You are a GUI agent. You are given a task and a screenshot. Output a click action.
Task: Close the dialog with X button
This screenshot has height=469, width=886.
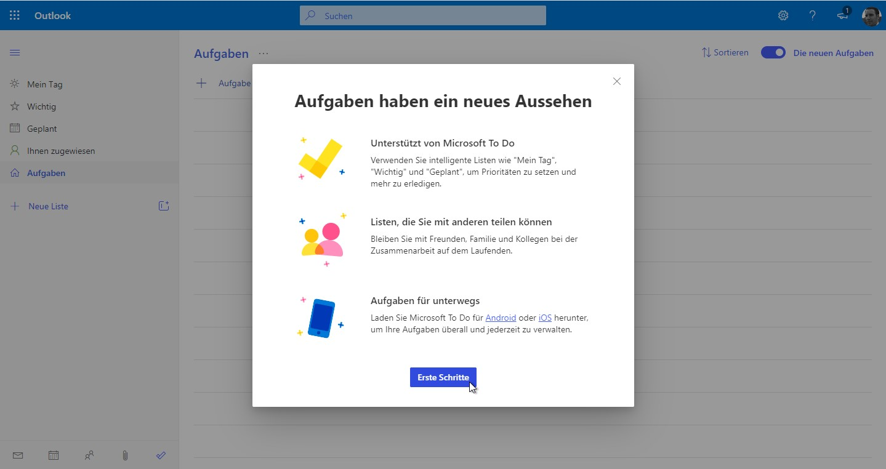coord(617,81)
